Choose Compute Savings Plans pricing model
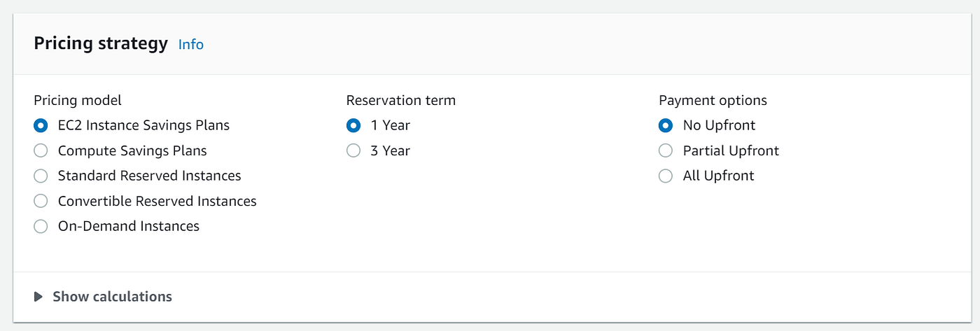980x331 pixels. (x=41, y=151)
